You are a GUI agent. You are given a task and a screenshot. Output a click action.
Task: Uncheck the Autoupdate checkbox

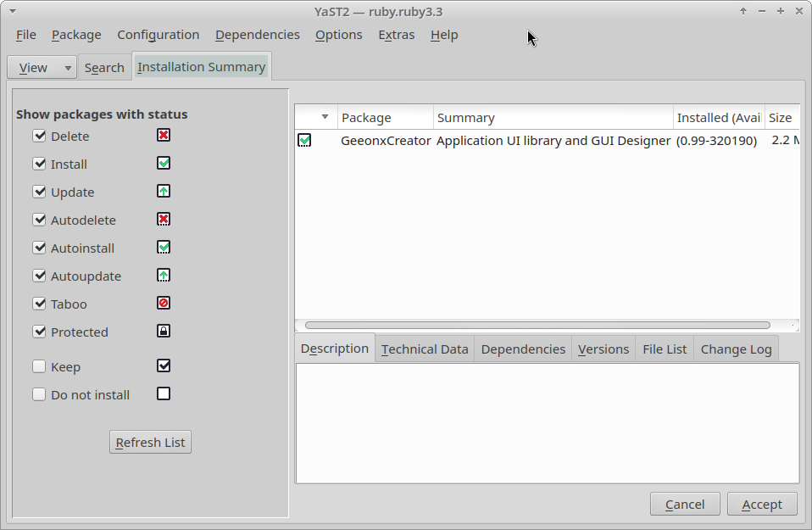pos(39,276)
